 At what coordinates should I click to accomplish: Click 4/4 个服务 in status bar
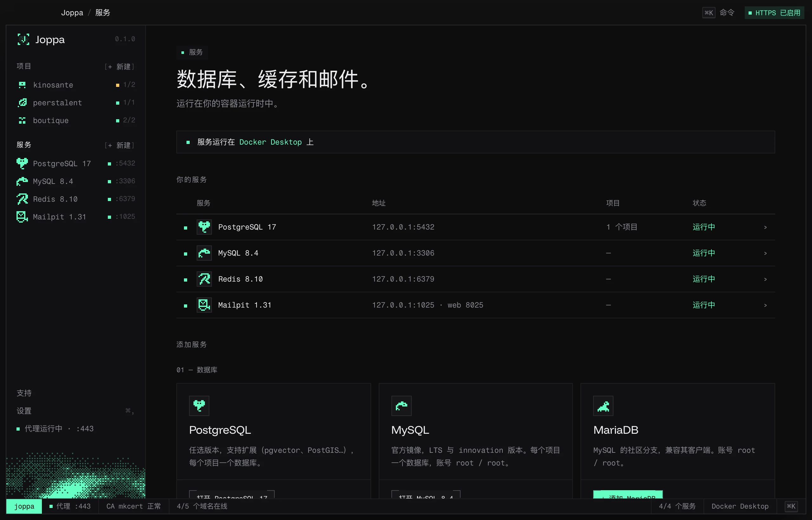click(x=677, y=506)
